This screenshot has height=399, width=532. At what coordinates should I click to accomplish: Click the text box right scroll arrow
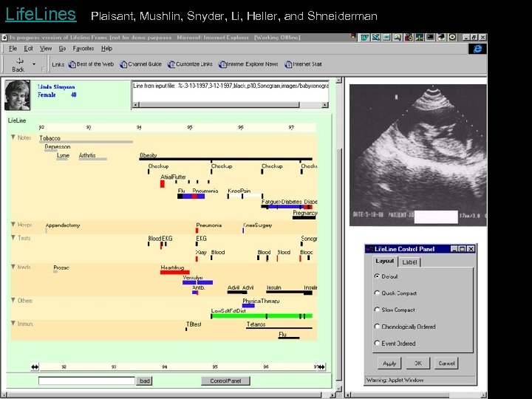[324, 105]
